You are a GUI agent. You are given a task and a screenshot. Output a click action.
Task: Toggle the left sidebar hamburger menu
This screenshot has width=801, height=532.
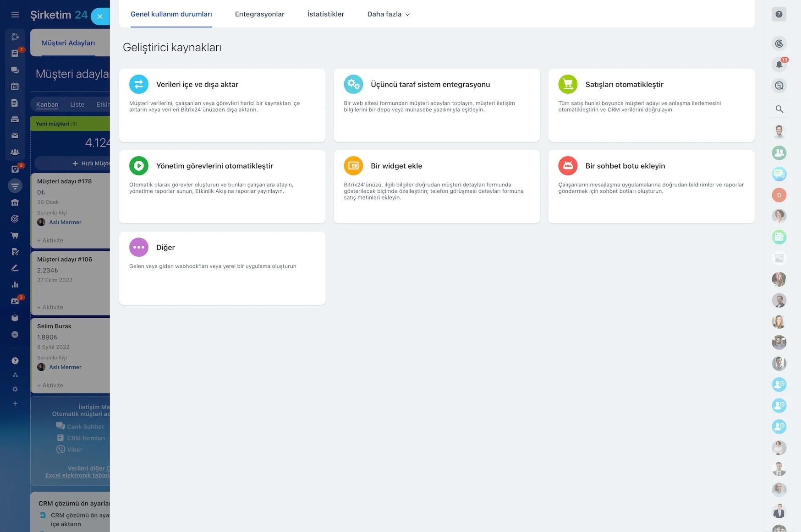(x=15, y=15)
